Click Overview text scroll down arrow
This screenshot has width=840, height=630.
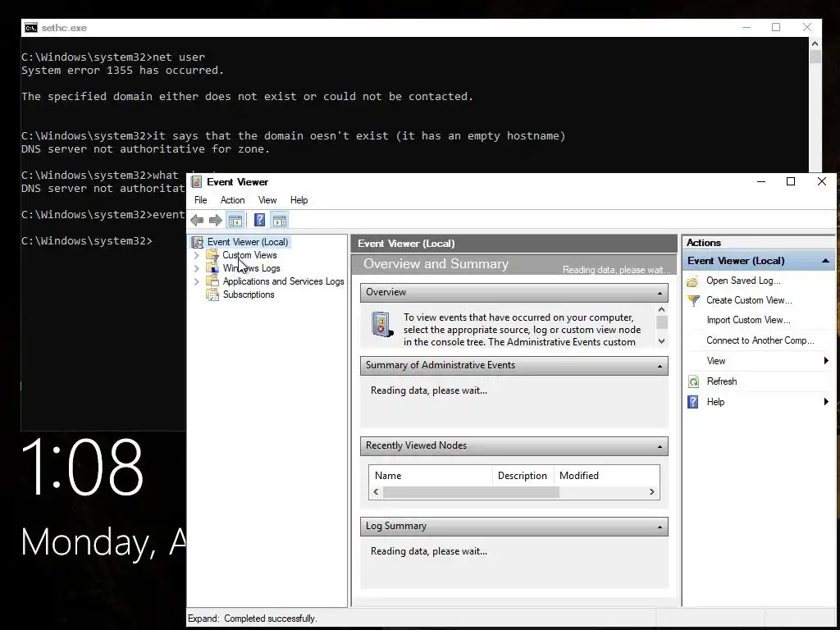[662, 341]
